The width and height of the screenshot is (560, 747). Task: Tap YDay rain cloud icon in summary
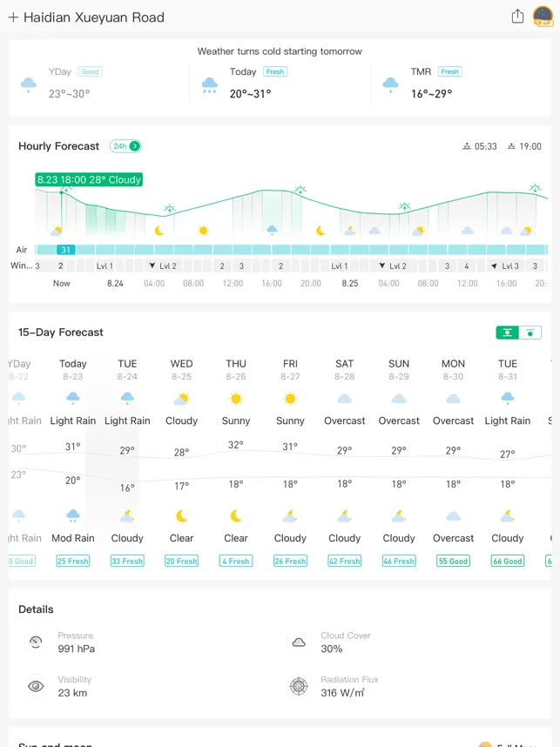(29, 84)
